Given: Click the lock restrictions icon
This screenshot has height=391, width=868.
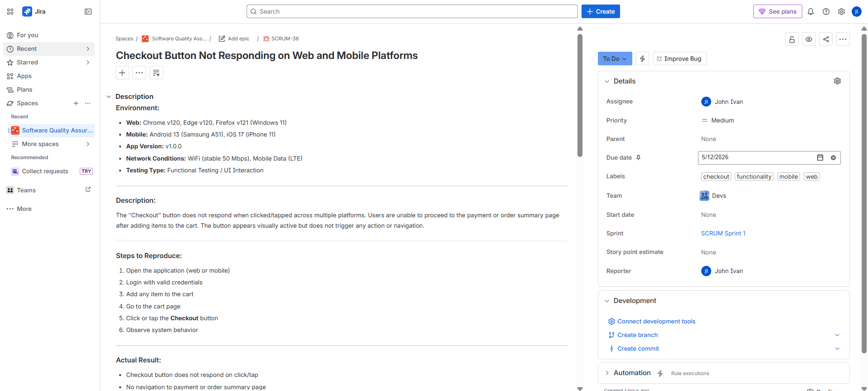Looking at the screenshot, I should (792, 39).
